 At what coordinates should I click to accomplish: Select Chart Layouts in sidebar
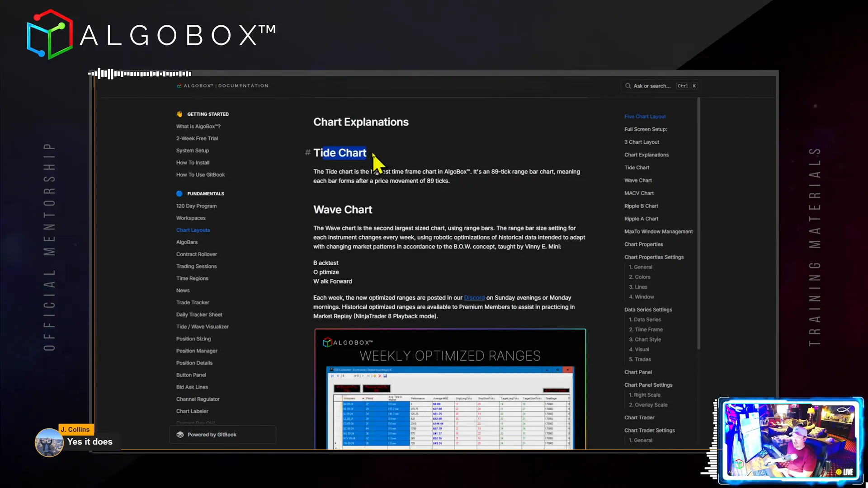[193, 230]
